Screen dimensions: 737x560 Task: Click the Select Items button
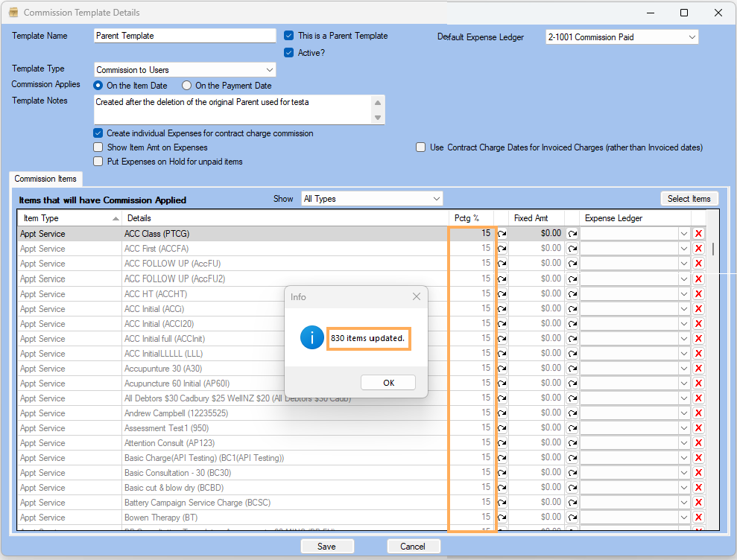689,199
